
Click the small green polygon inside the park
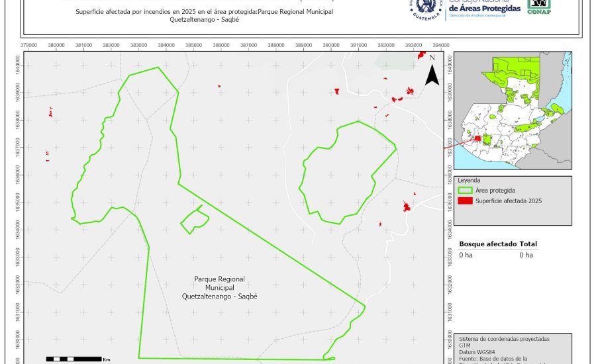tap(194, 219)
